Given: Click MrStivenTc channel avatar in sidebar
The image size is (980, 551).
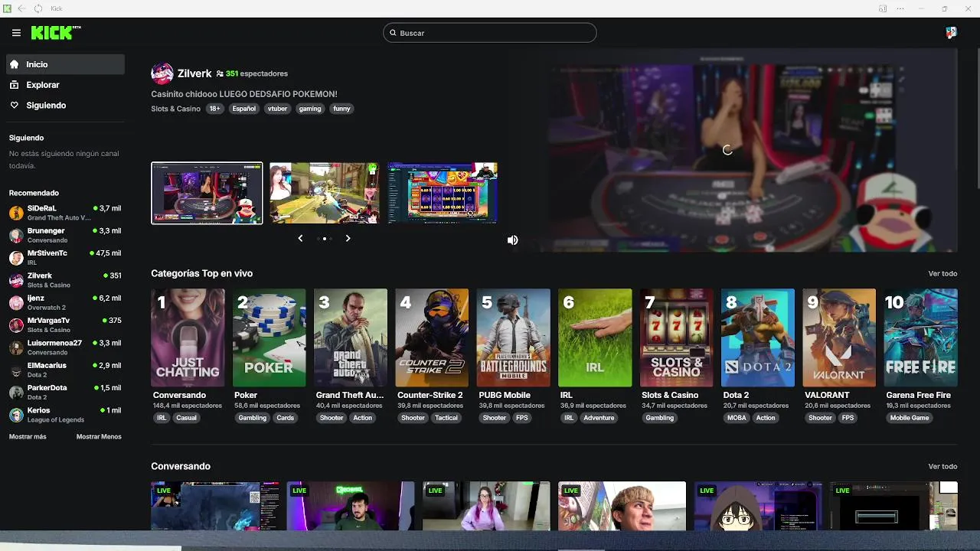Looking at the screenshot, I should tap(16, 258).
